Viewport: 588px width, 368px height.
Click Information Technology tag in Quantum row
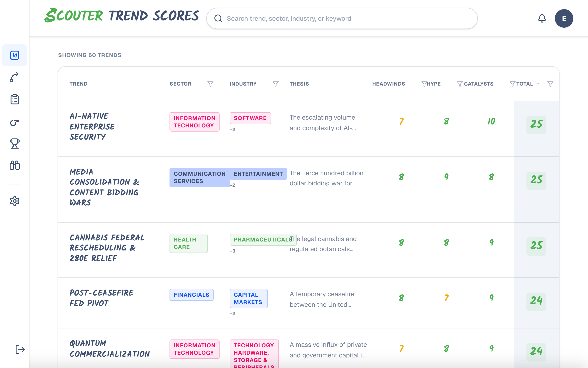click(x=194, y=349)
